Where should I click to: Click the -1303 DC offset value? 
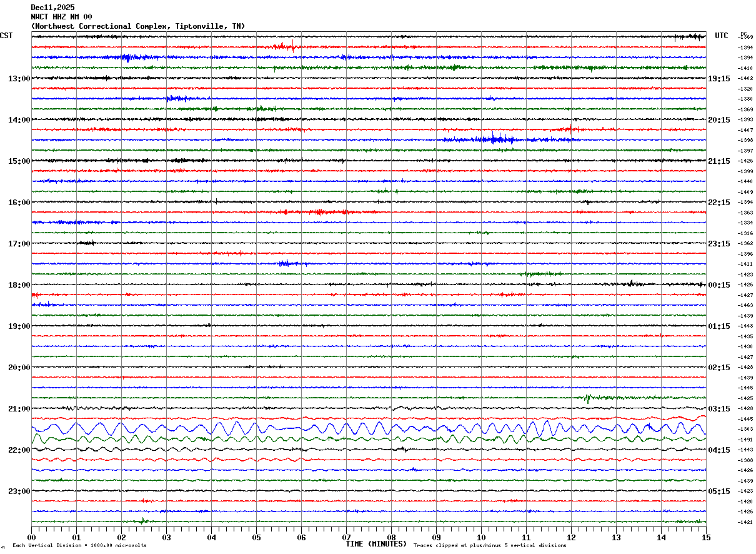click(x=745, y=430)
